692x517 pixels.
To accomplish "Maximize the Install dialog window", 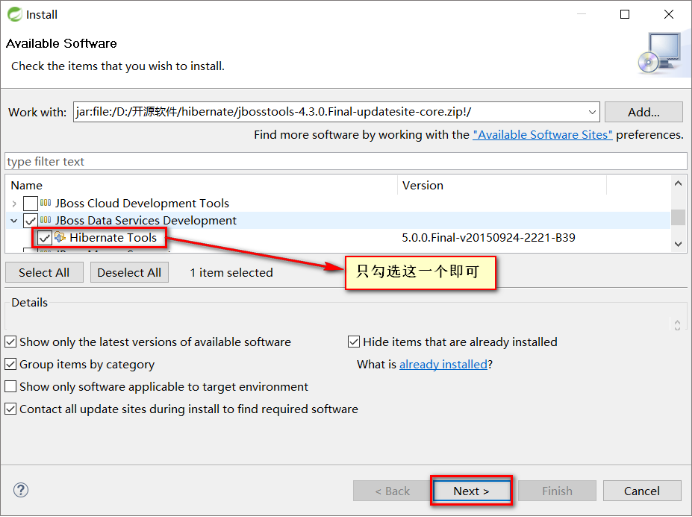I will click(624, 15).
